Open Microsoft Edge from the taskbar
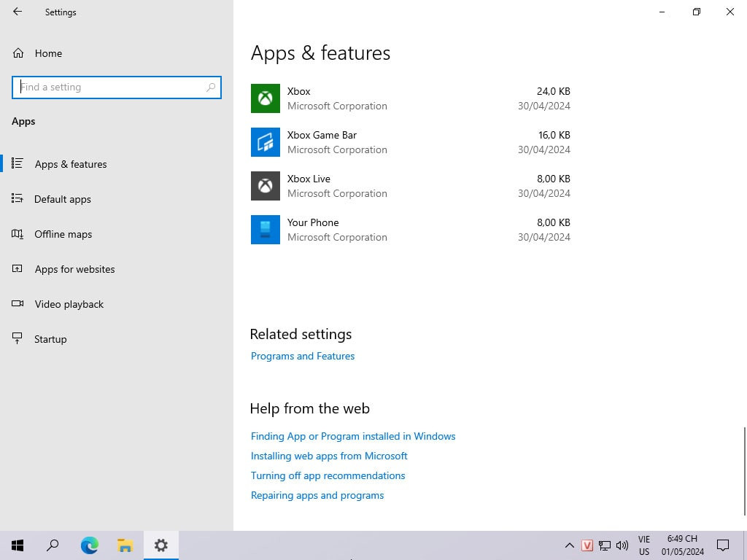 click(x=89, y=545)
